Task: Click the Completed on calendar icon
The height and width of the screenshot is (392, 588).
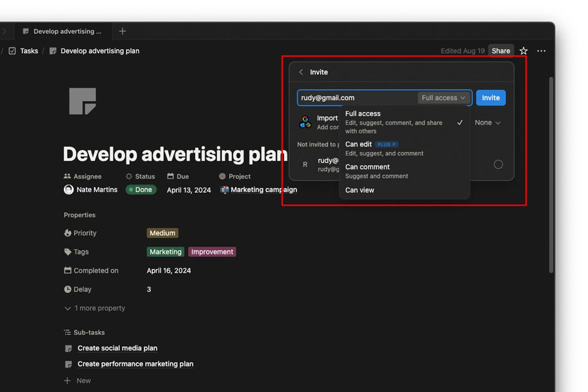Action: click(x=68, y=270)
